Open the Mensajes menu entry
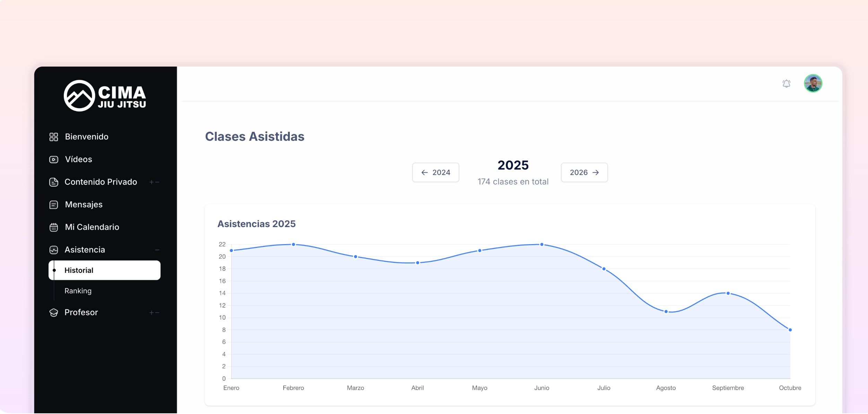 tap(84, 205)
